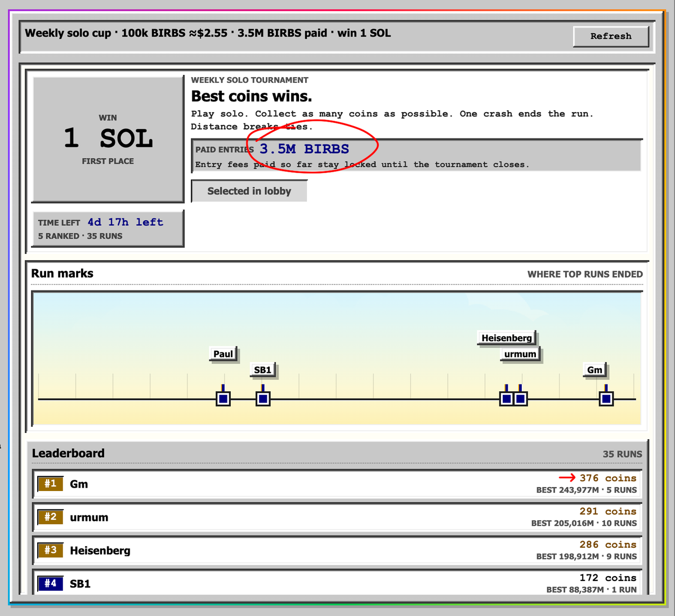This screenshot has height=616, width=675.
Task: Click the Selected in lobby button
Action: [x=249, y=191]
